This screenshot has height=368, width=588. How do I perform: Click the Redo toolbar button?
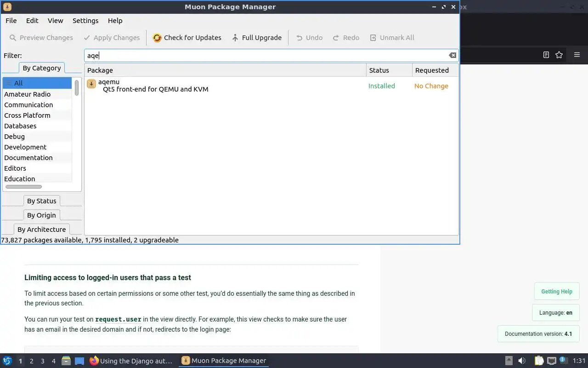pyautogui.click(x=346, y=38)
